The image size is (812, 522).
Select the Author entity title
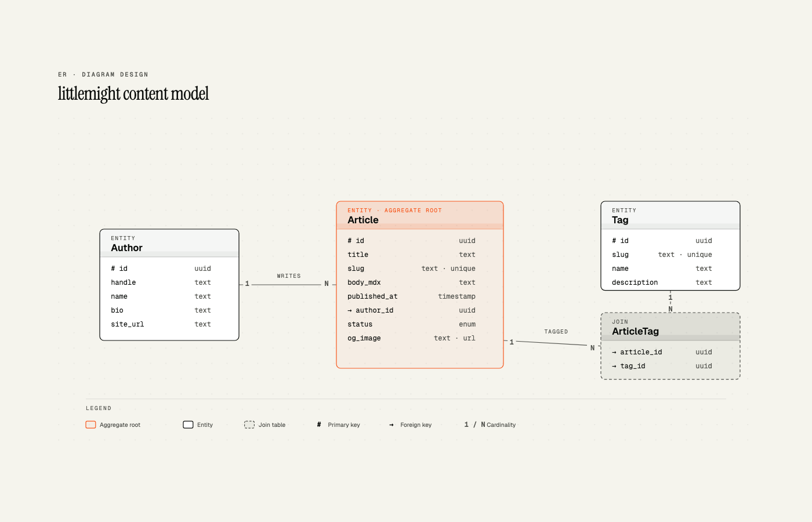[126, 248]
